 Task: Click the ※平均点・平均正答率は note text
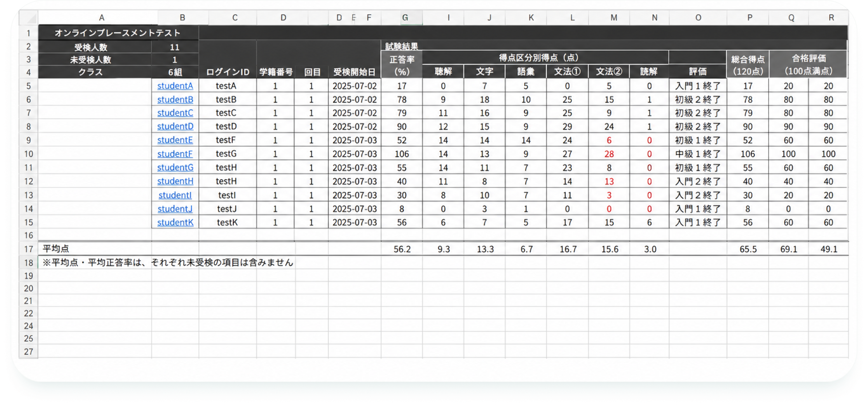pos(168,263)
